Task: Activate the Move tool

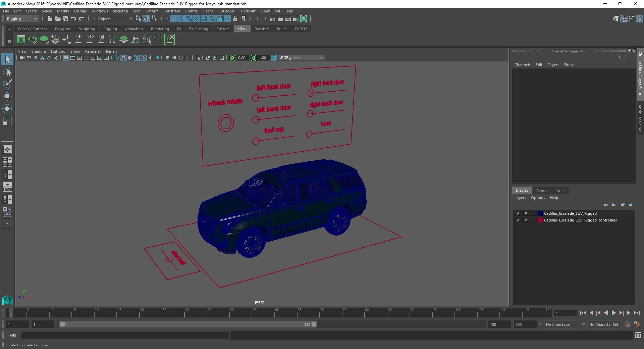Action: click(7, 96)
